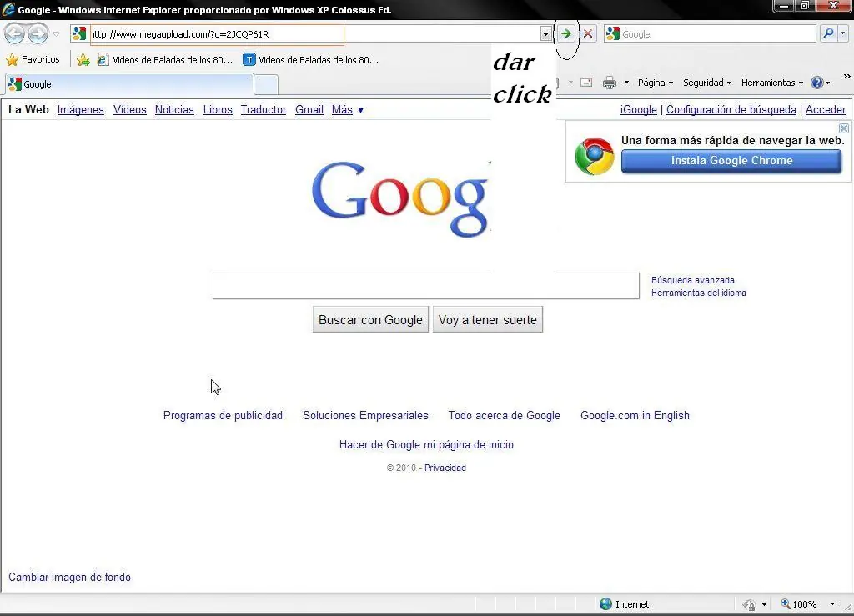Screen dimensions: 854x616
Task: Go back with the Back arrow
Action: tap(15, 33)
